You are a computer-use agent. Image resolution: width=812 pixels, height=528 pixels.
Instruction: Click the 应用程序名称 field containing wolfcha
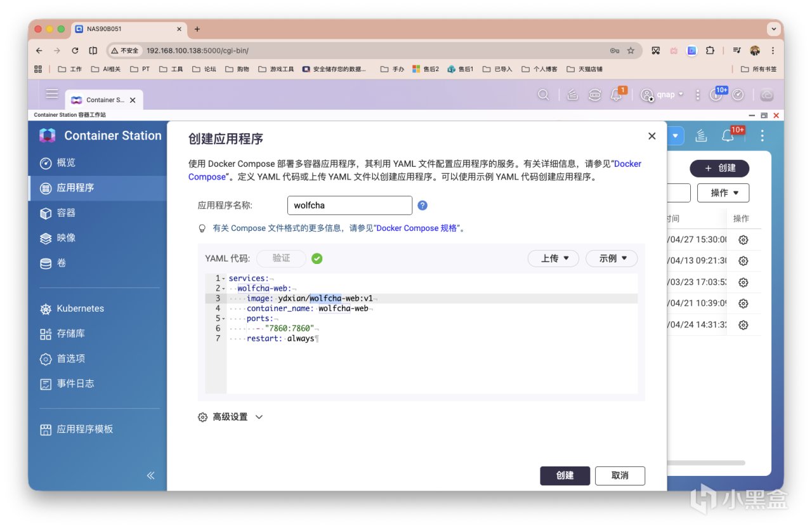pos(350,206)
